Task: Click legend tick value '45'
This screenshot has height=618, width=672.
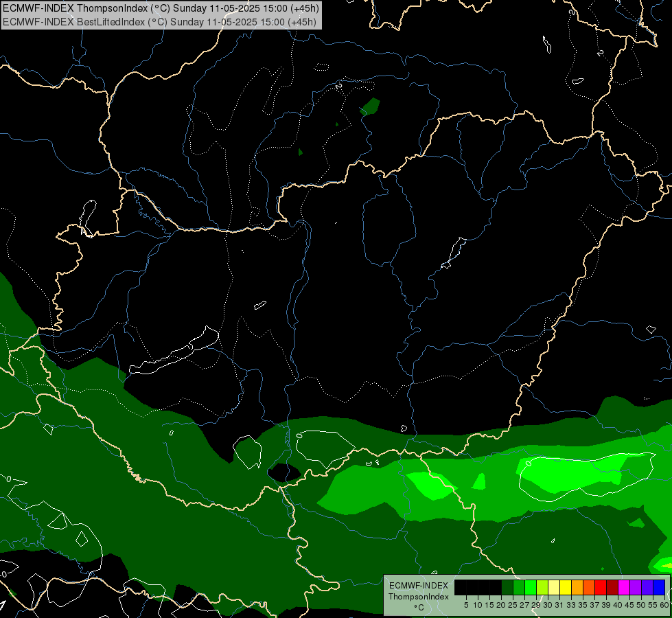Action: (x=629, y=605)
